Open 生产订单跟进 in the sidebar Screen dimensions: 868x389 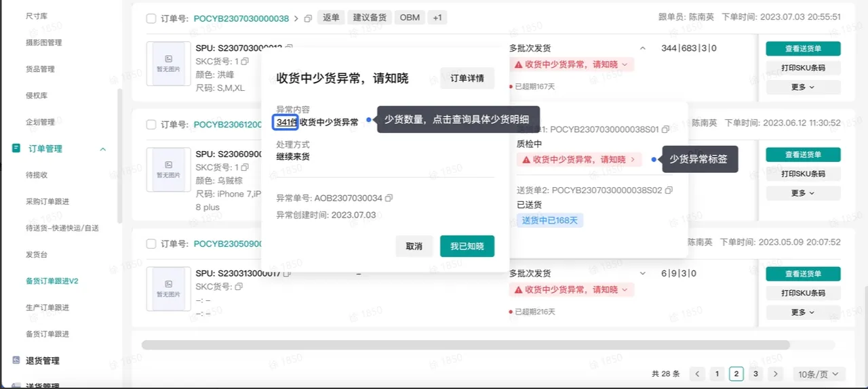tap(47, 308)
